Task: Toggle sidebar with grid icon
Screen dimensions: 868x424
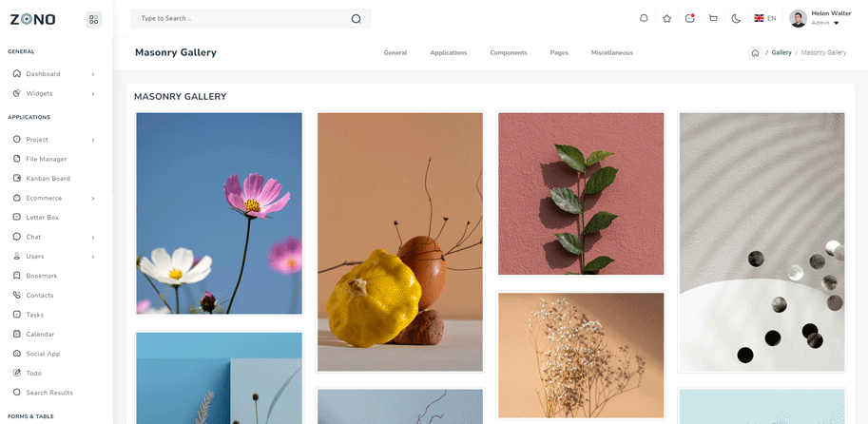Action: [93, 19]
